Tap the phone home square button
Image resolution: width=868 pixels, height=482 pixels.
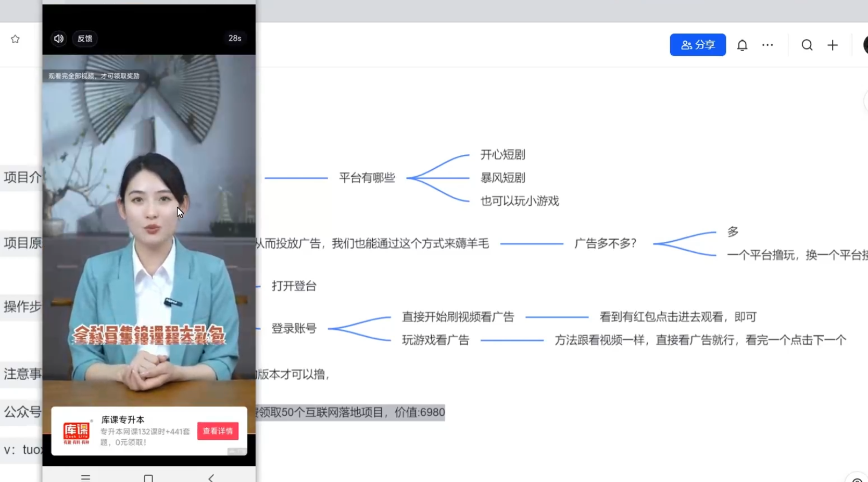148,477
